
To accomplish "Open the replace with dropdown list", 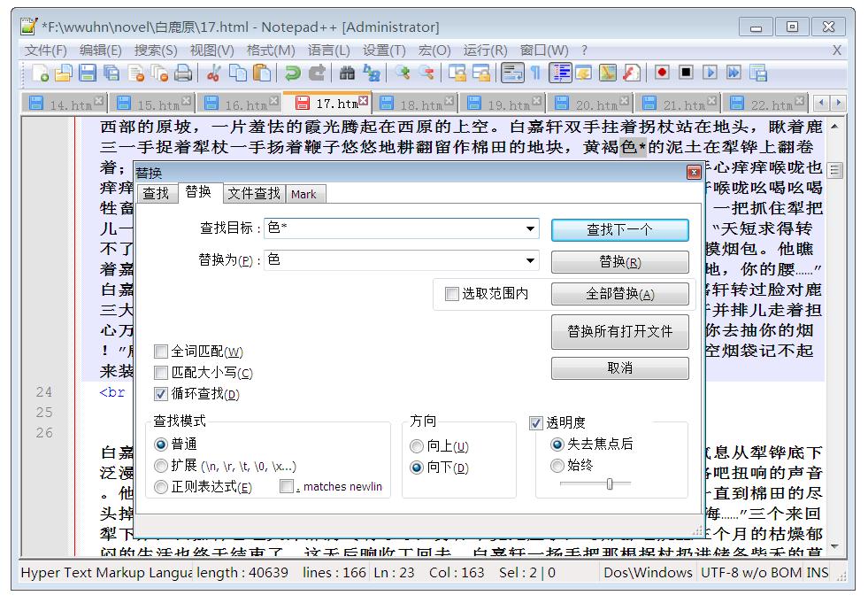I will [530, 261].
